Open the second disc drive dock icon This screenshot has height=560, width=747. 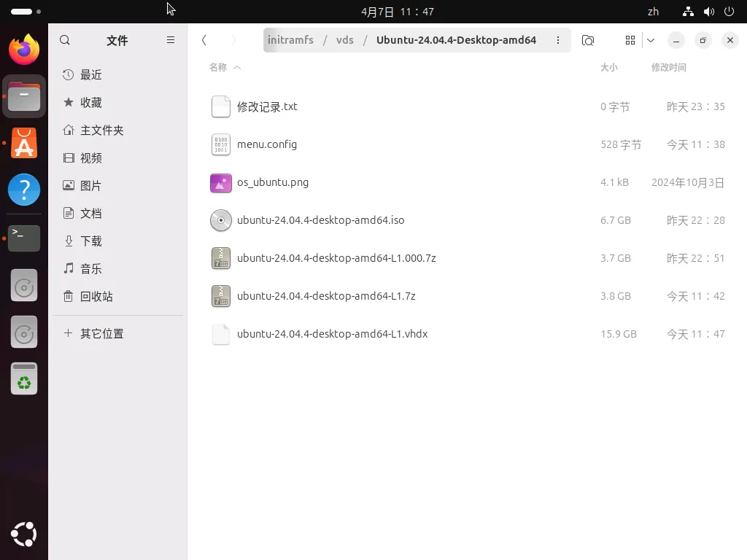[x=24, y=332]
